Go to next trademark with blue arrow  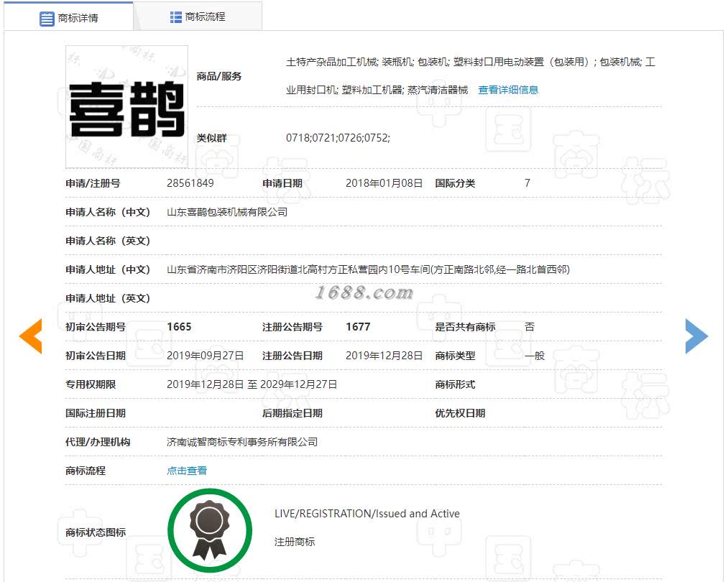tap(696, 336)
